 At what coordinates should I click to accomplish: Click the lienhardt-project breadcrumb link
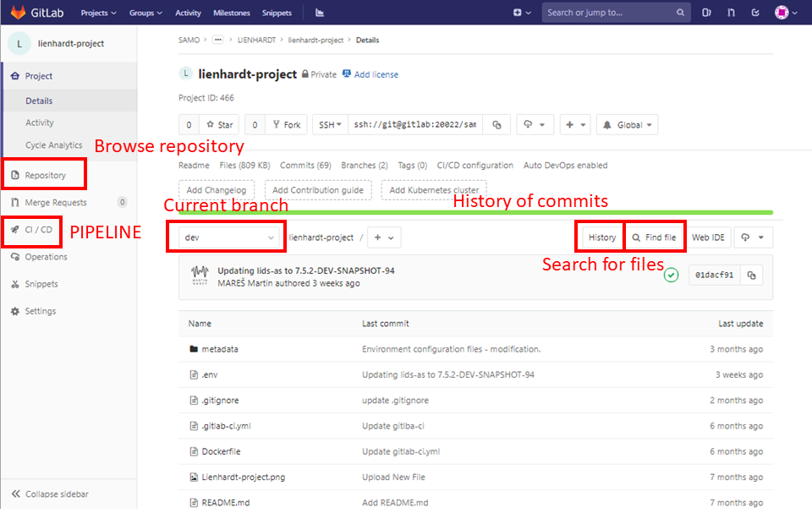coord(315,40)
